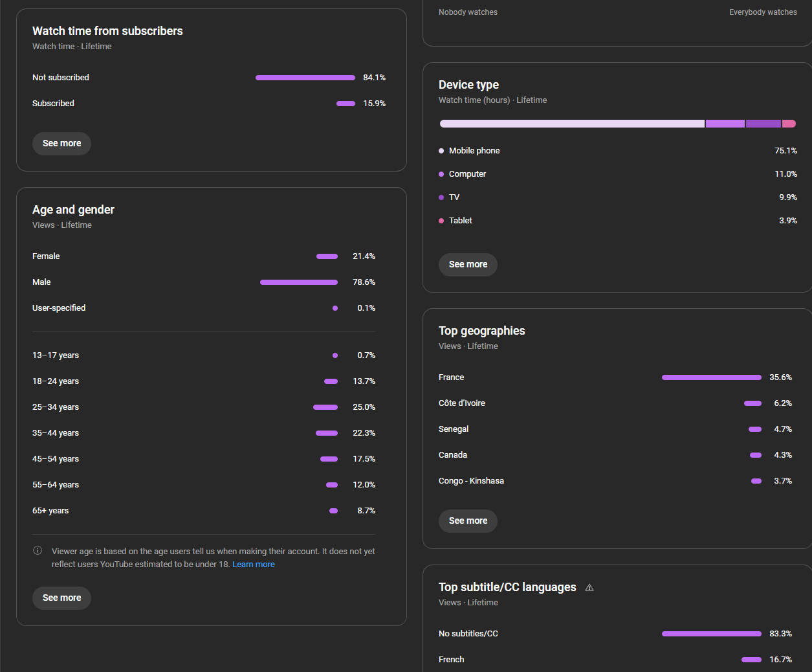Click the Male percentage bar
The height and width of the screenshot is (672, 812).
298,282
